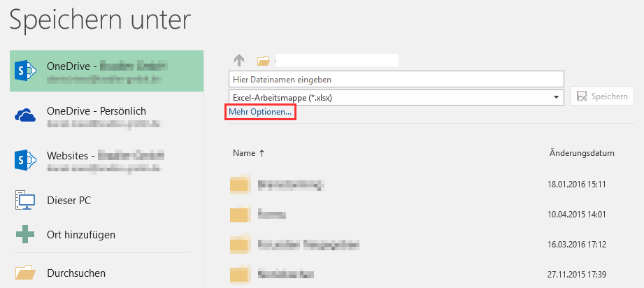This screenshot has width=644, height=288.
Task: Click the green plus icon for adding a place
Action: pos(25,235)
